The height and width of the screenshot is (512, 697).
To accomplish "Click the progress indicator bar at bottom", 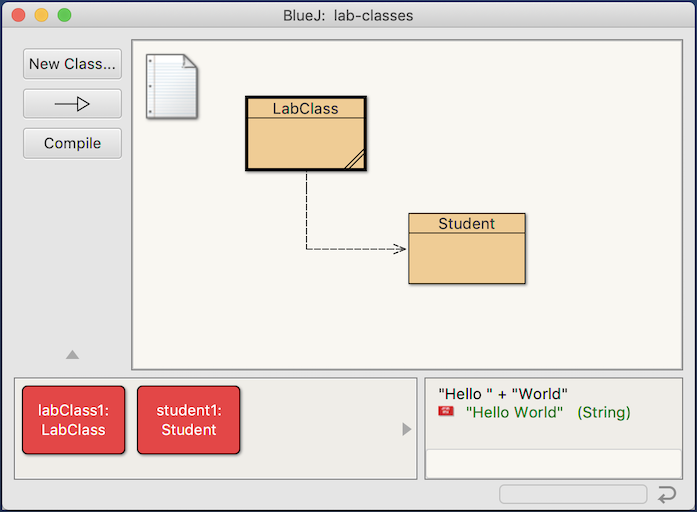I will (x=572, y=494).
